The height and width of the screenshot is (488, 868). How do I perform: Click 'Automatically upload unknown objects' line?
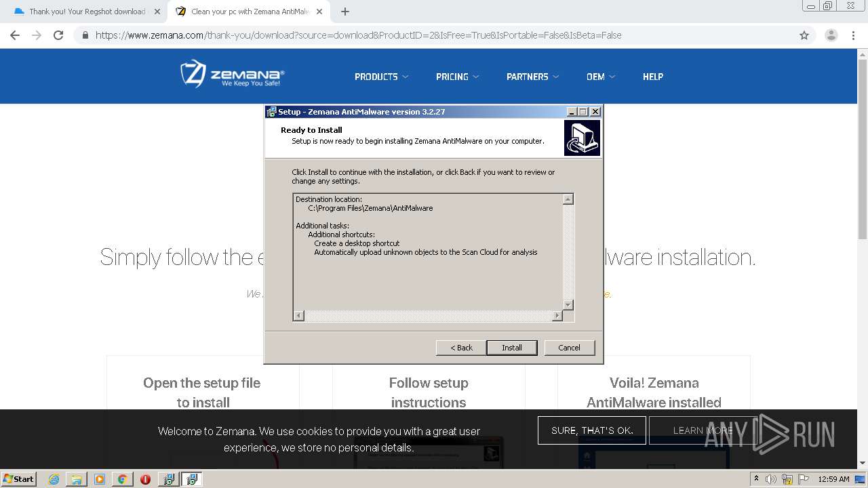tap(426, 252)
